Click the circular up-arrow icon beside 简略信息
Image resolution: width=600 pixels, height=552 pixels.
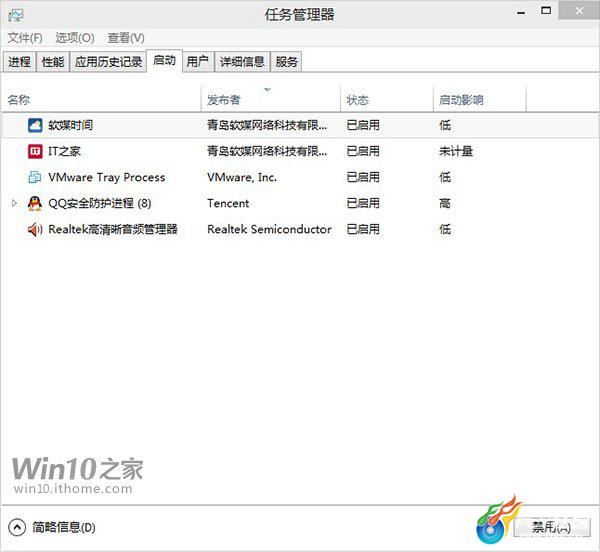tap(17, 528)
